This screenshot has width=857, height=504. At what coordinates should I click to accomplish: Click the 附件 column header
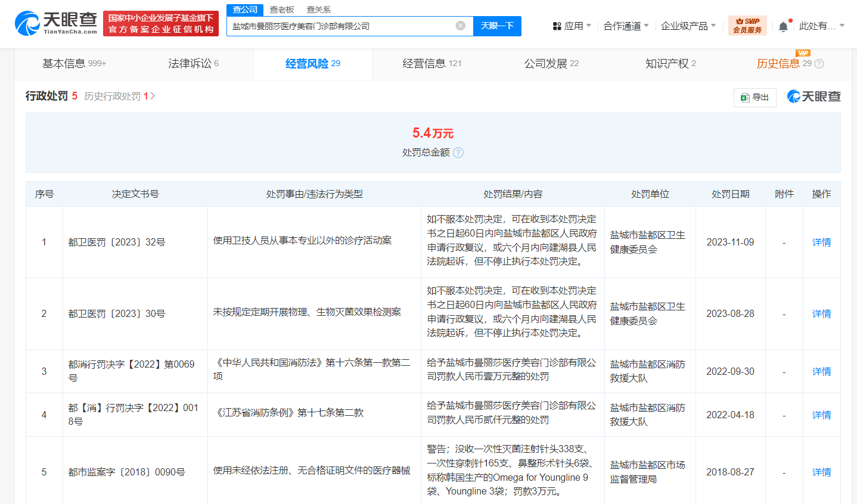[784, 194]
